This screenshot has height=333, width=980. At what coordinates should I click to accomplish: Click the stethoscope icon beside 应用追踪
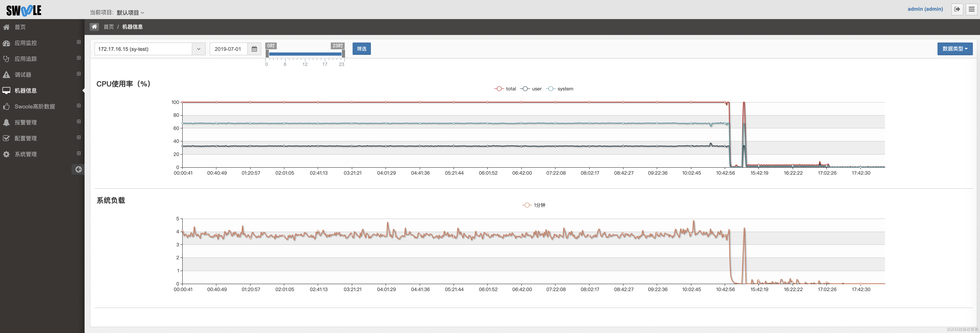coord(6,59)
